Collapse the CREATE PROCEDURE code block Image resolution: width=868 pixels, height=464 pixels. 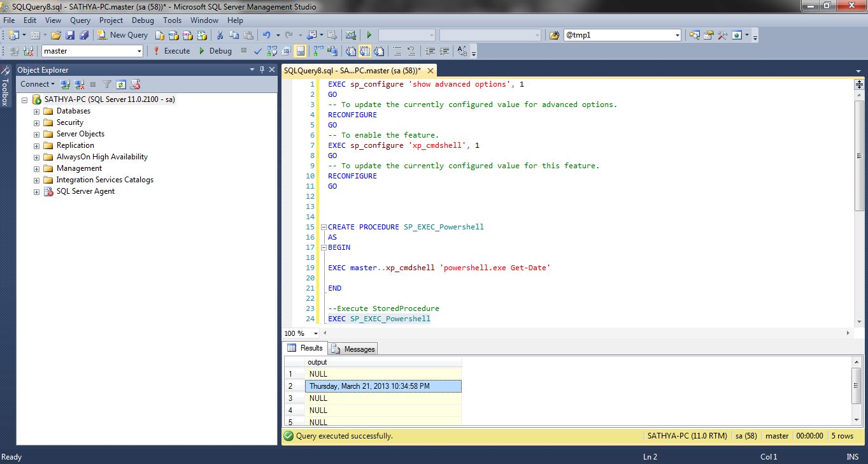(323, 227)
